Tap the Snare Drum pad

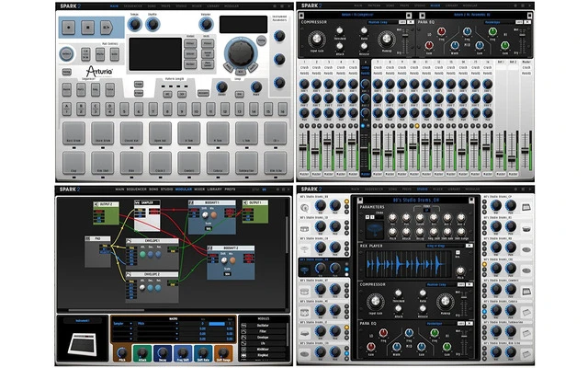click(x=102, y=132)
